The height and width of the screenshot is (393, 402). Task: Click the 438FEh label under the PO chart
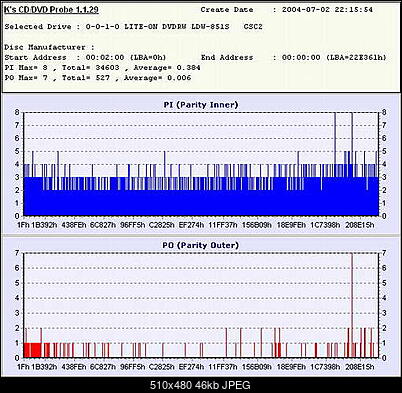click(74, 367)
